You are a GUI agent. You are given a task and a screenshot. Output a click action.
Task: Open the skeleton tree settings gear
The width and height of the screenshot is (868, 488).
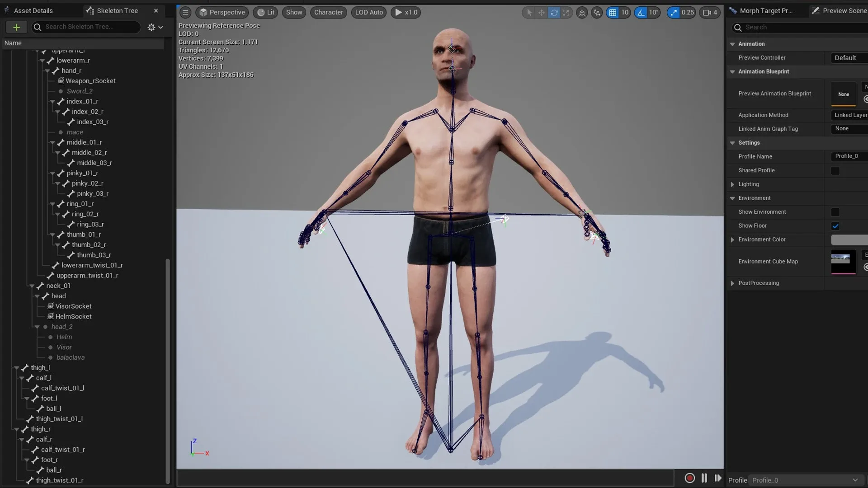155,28
